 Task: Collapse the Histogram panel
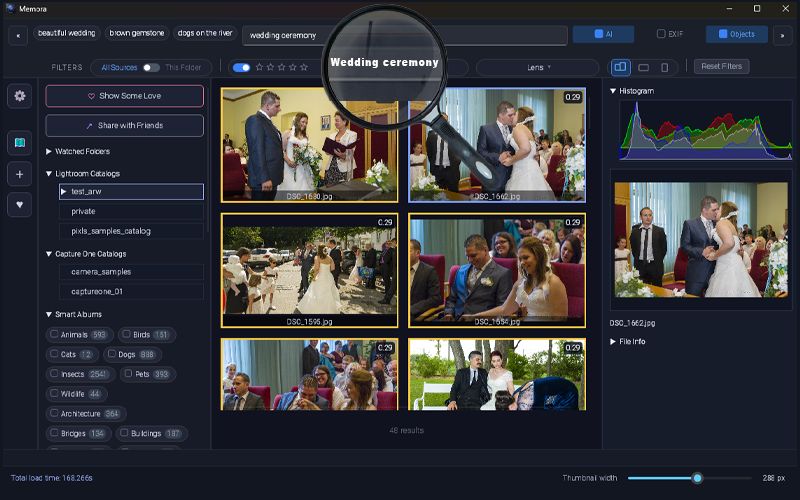pos(613,91)
